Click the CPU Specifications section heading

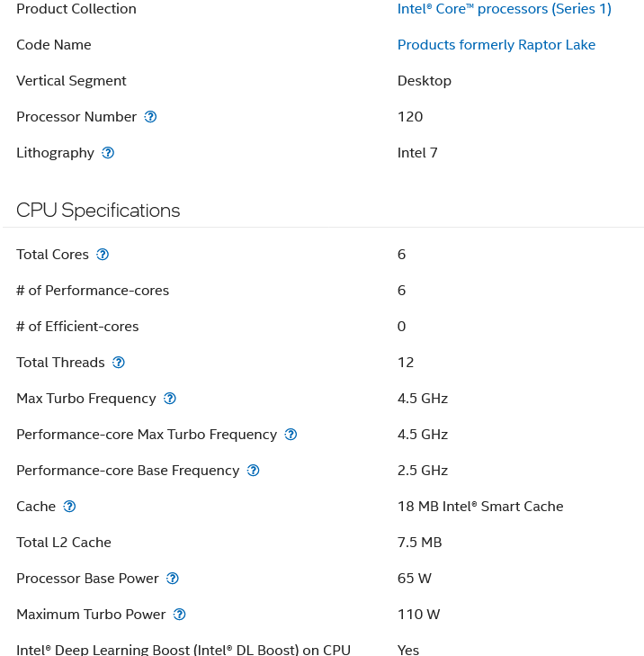(98, 211)
